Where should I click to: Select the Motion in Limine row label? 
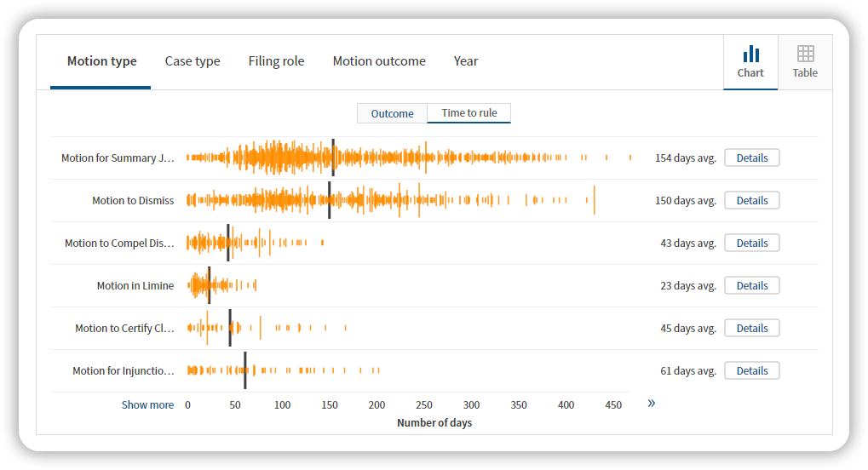click(x=135, y=286)
